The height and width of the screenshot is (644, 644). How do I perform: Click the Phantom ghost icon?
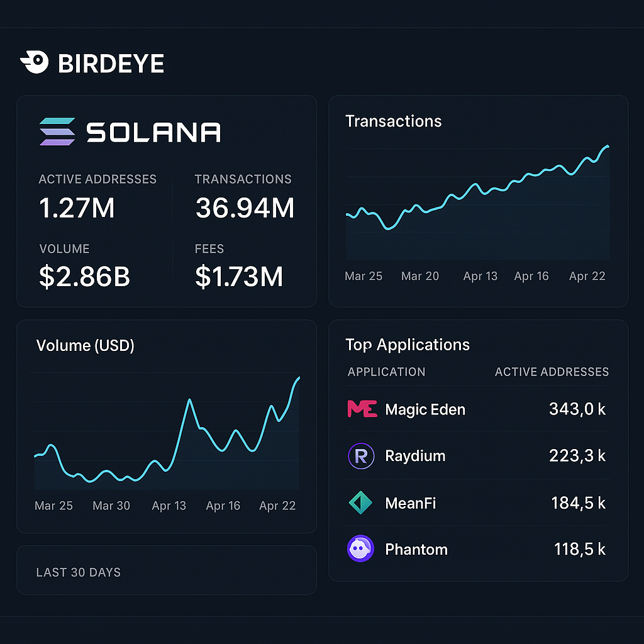[360, 548]
